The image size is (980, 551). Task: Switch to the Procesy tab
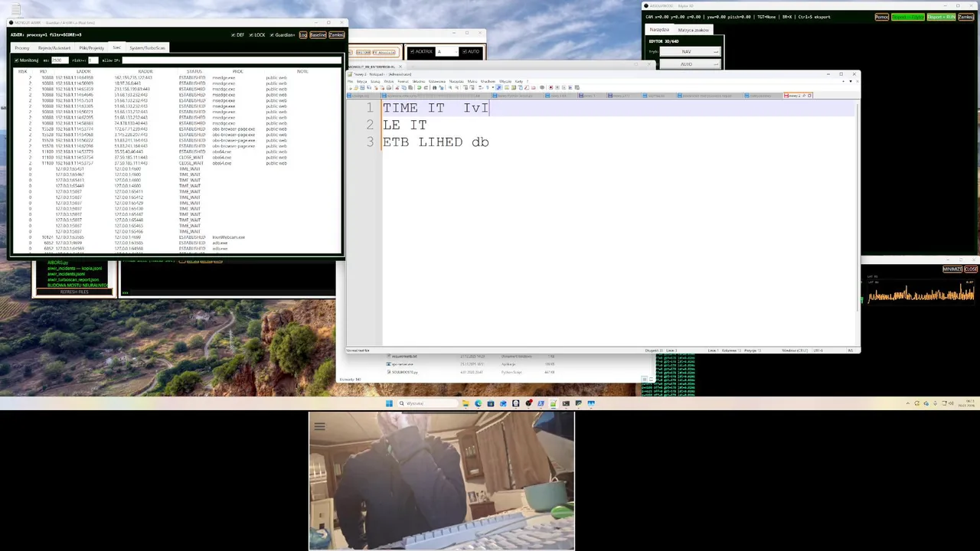click(22, 47)
